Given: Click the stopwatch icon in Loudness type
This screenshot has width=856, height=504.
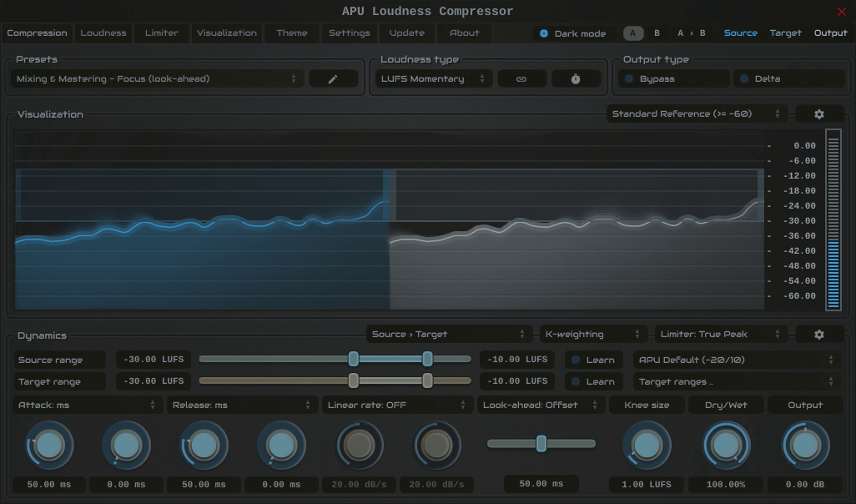Looking at the screenshot, I should pos(576,79).
